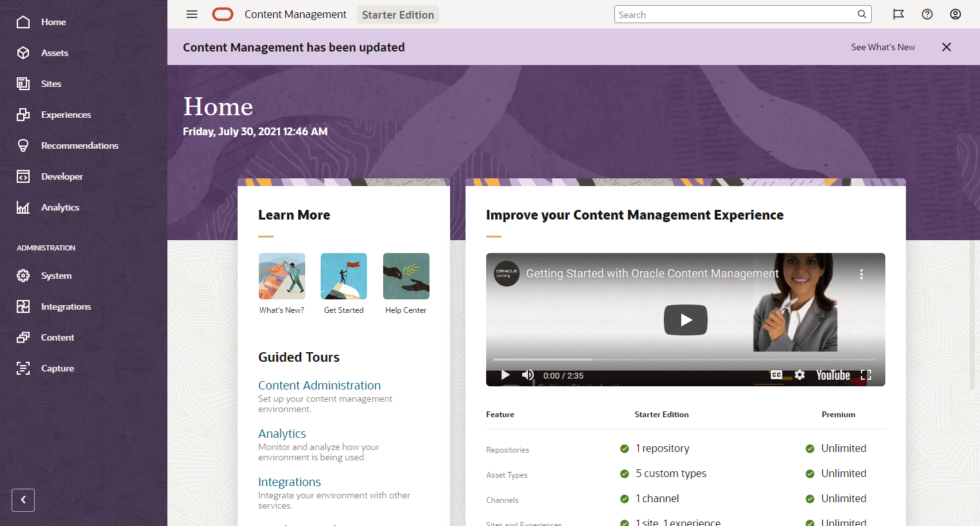Screen dimensions: 980x526
Task: Open the Experiences icon in sidebar
Action: point(23,115)
